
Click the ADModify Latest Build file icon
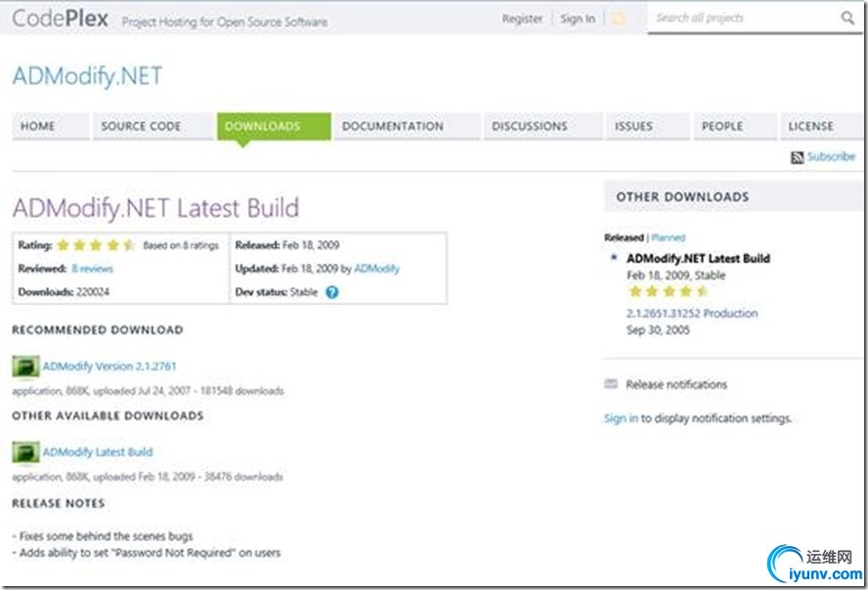(x=25, y=452)
